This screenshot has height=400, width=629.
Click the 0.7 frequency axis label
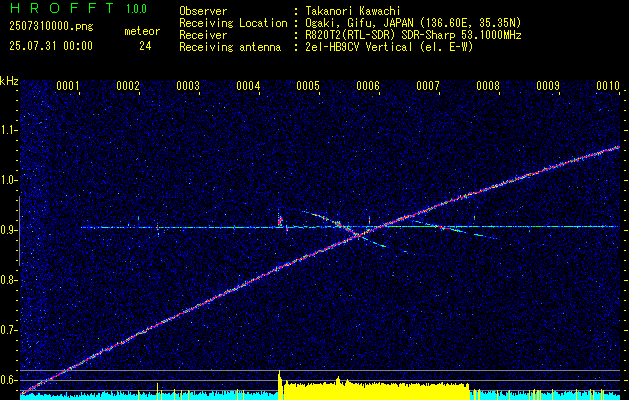click(x=8, y=330)
